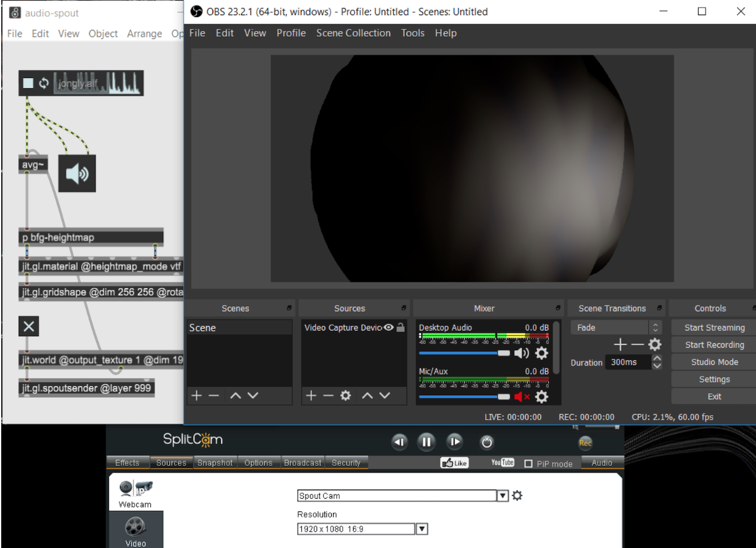The width and height of the screenshot is (756, 548).
Task: Open Desktop Audio settings gear
Action: (541, 353)
